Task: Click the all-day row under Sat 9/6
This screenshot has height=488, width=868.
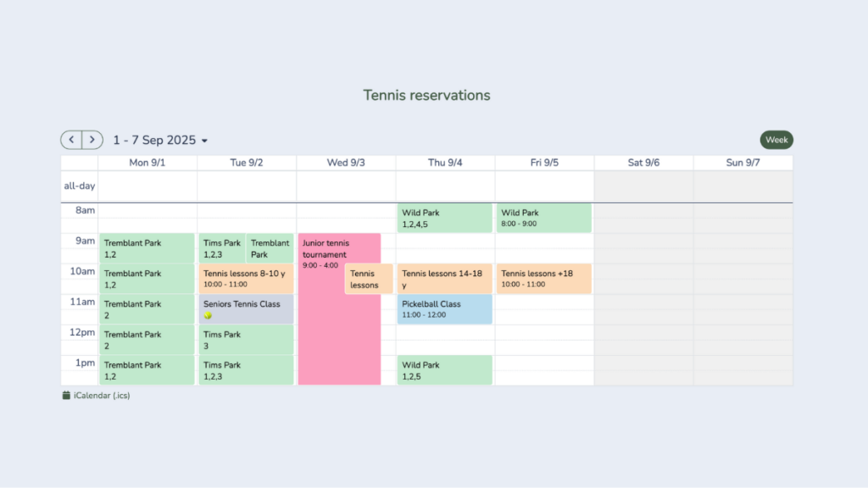Action: 643,185
